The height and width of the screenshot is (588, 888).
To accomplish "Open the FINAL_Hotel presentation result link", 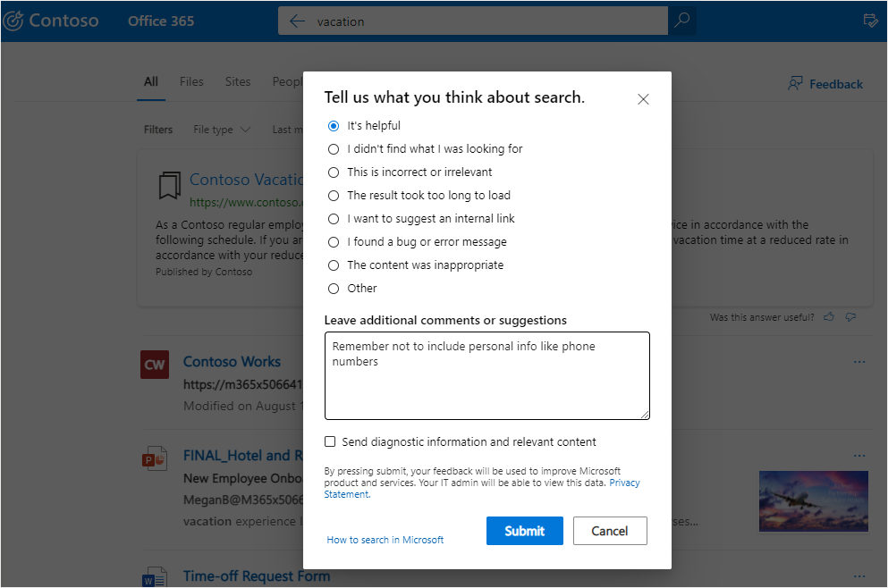I will tap(243, 456).
